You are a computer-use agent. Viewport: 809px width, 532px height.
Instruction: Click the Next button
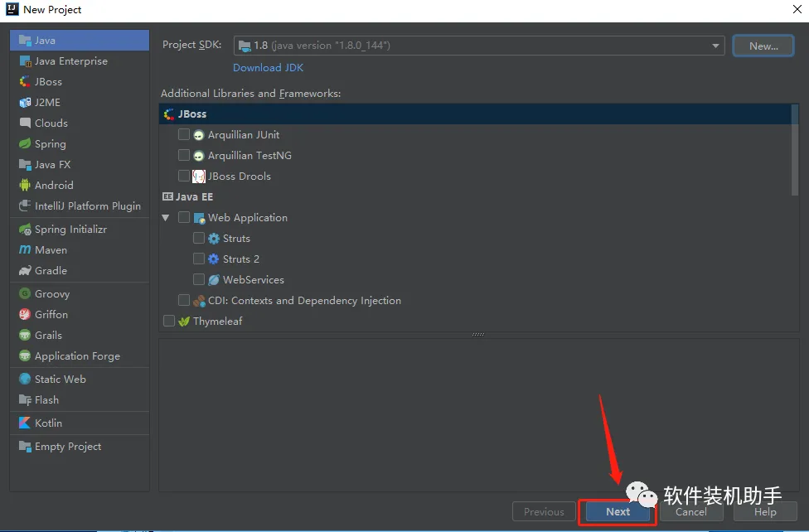point(618,511)
